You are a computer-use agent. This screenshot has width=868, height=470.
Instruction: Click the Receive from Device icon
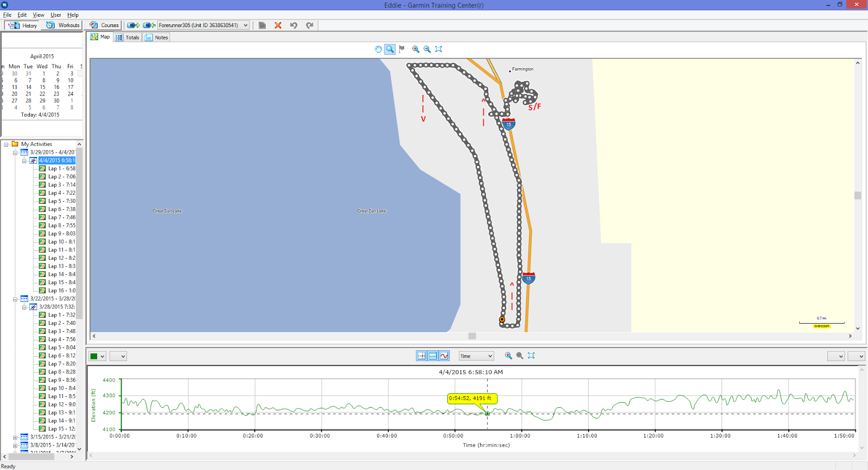click(149, 25)
